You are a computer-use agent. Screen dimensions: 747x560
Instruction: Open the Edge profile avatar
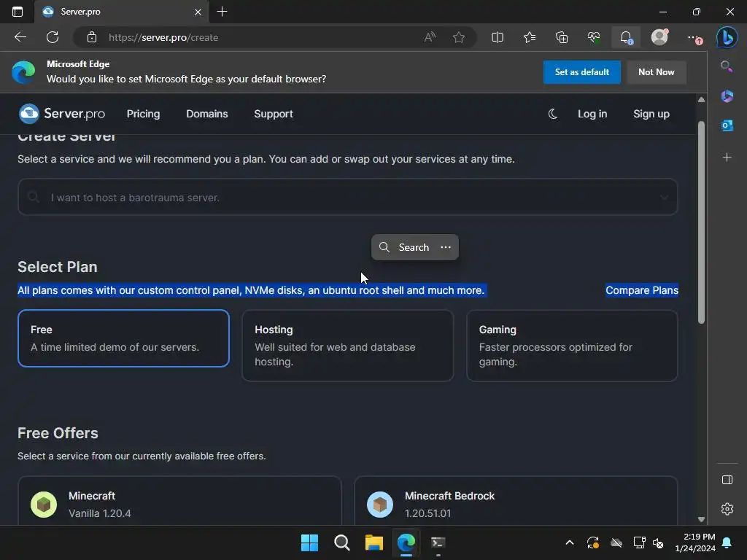659,37
